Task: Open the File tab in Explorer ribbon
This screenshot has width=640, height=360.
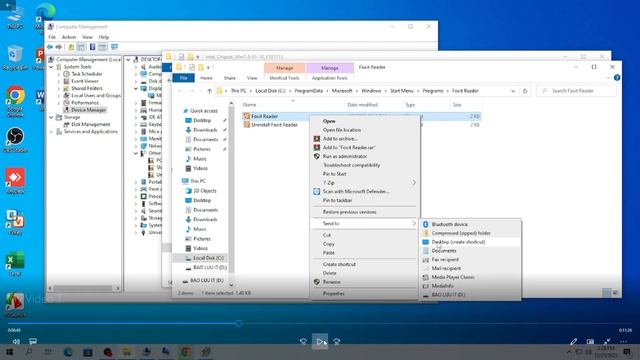Action: coord(184,78)
